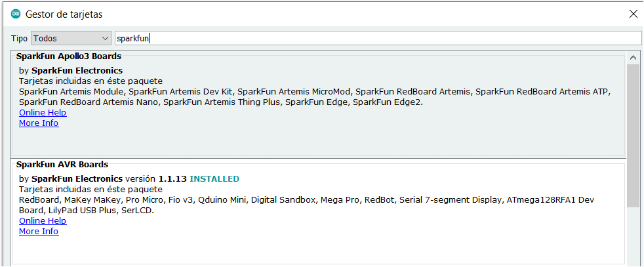Screen dimensions: 644x267
Task: Click Apollo3 package's author SparkFun Electronics
Action: click(x=77, y=71)
